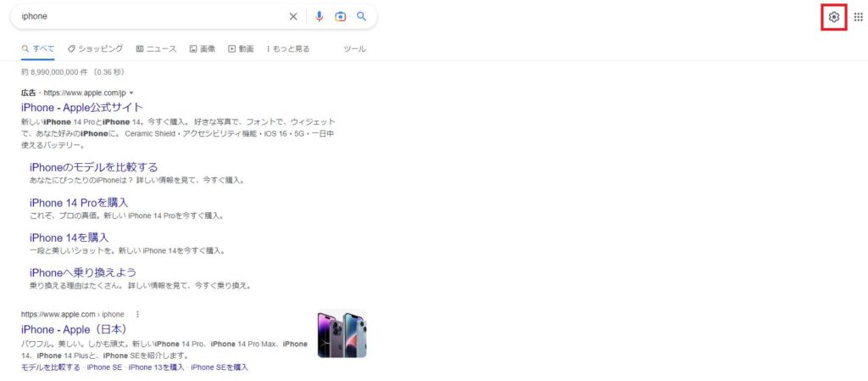The image size is (868, 381).
Task: Start voice search with the microphone icon
Action: point(319,17)
